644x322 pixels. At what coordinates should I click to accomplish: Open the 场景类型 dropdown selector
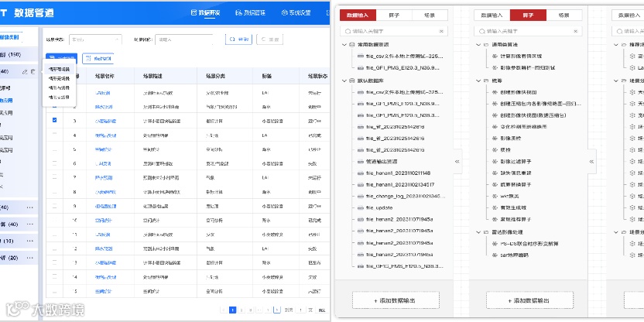coord(95,39)
